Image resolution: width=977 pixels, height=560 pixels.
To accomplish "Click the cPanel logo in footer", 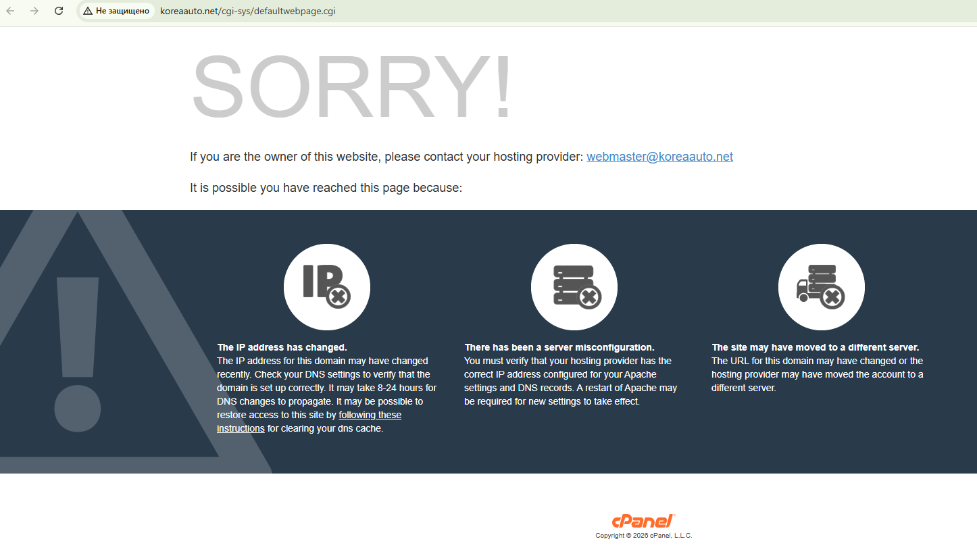I will (643, 521).
